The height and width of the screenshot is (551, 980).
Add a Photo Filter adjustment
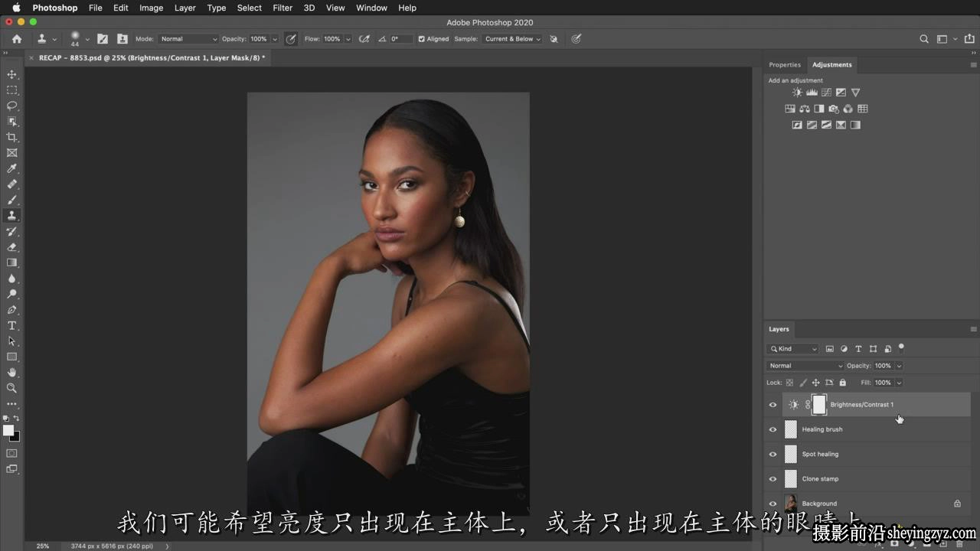pyautogui.click(x=834, y=109)
